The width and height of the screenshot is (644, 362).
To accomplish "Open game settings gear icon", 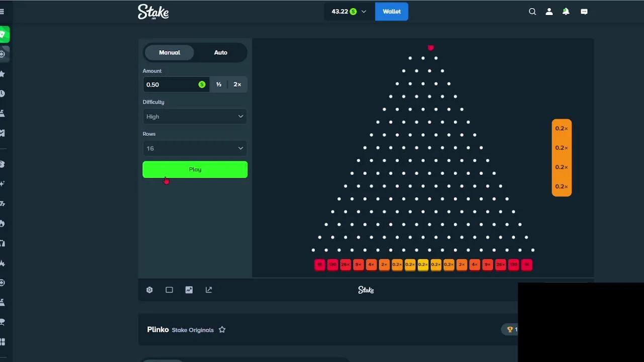I will pyautogui.click(x=149, y=290).
